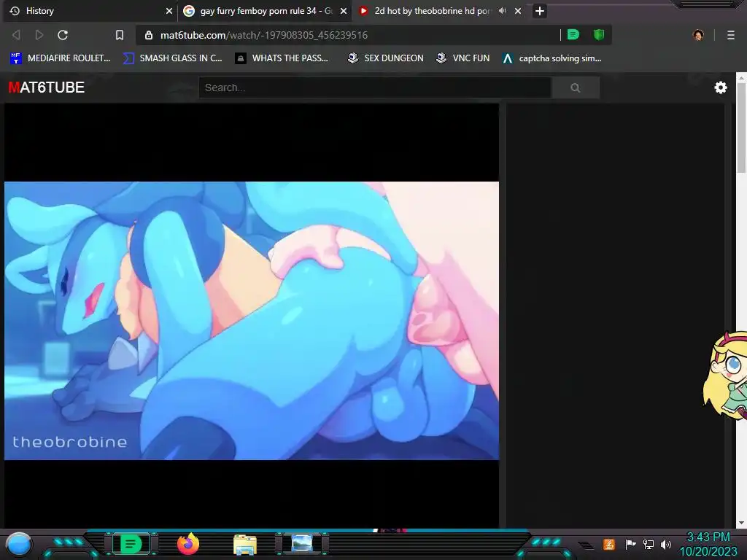Image resolution: width=747 pixels, height=560 pixels.
Task: Launch Firefox from the taskbar
Action: [188, 544]
